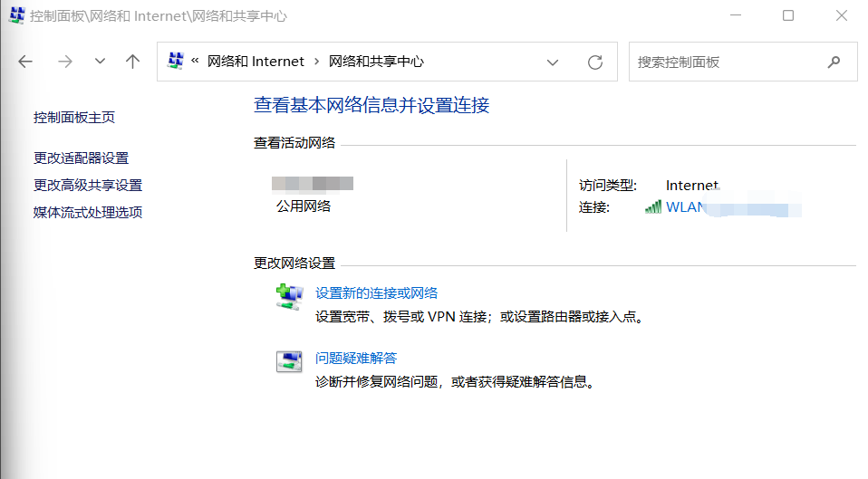
Task: Click the 设置新的连接或网络 icon
Action: point(288,297)
